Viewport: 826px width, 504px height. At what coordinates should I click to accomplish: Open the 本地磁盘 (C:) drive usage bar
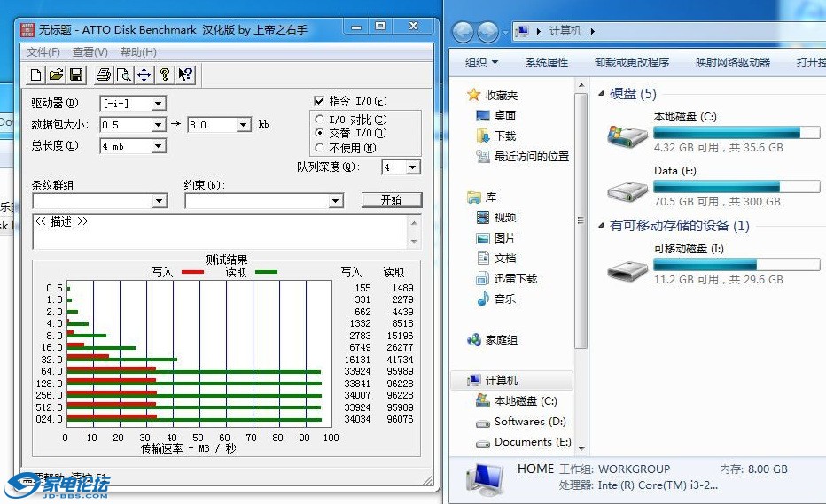click(736, 133)
